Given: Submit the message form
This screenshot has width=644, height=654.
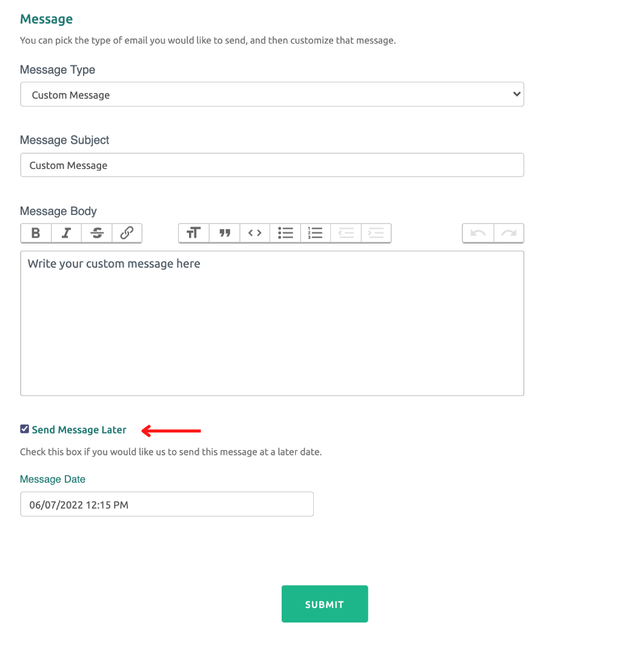Looking at the screenshot, I should pos(325,604).
